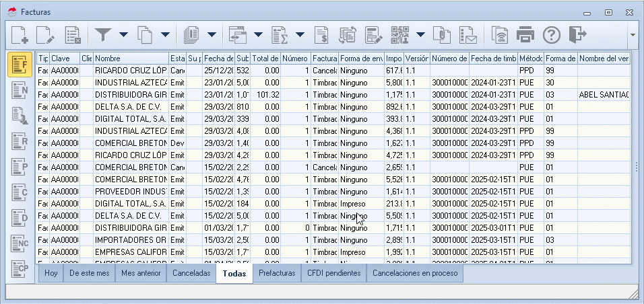Click the printer icon in toolbar
Screen dimensions: 644x304
click(x=525, y=34)
